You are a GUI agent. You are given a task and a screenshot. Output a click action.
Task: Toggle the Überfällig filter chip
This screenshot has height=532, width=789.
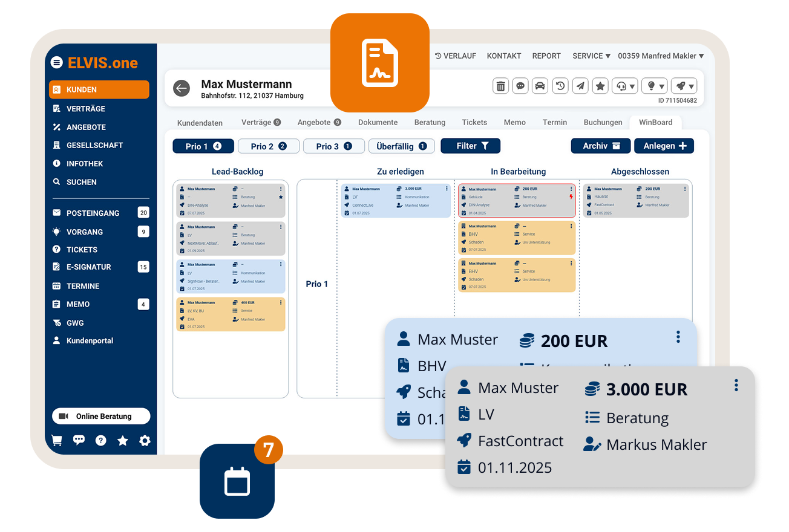click(x=401, y=146)
